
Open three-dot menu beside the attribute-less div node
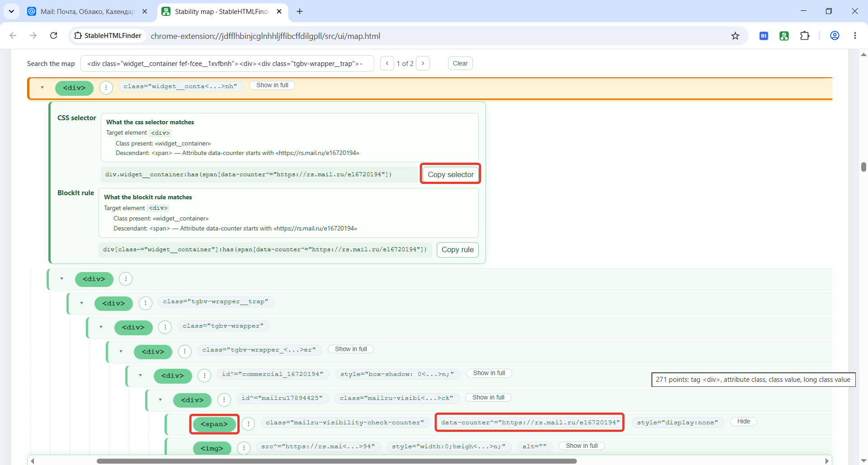126,279
